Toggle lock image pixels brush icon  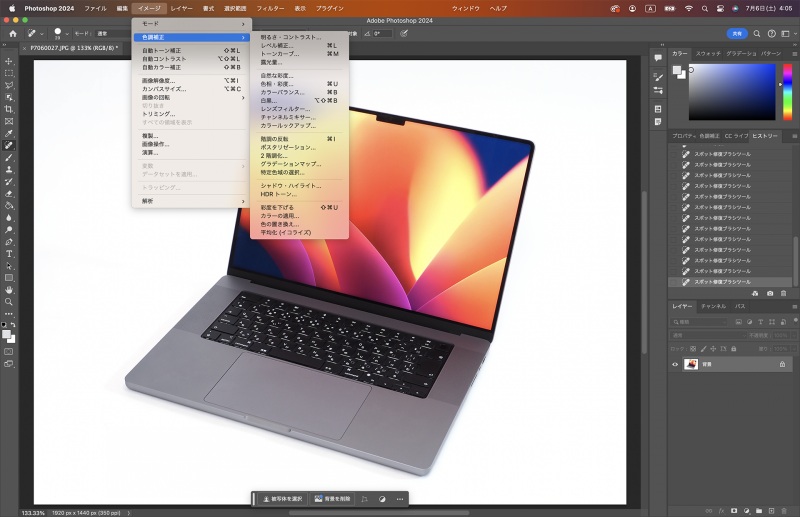[704, 349]
